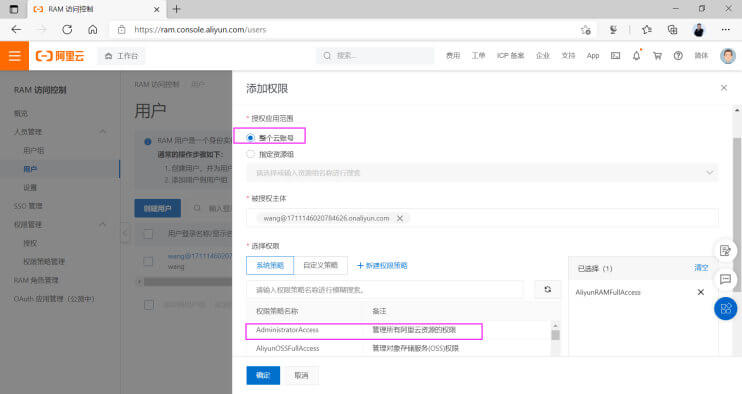Open the help question mark icon

pyautogui.click(x=678, y=56)
